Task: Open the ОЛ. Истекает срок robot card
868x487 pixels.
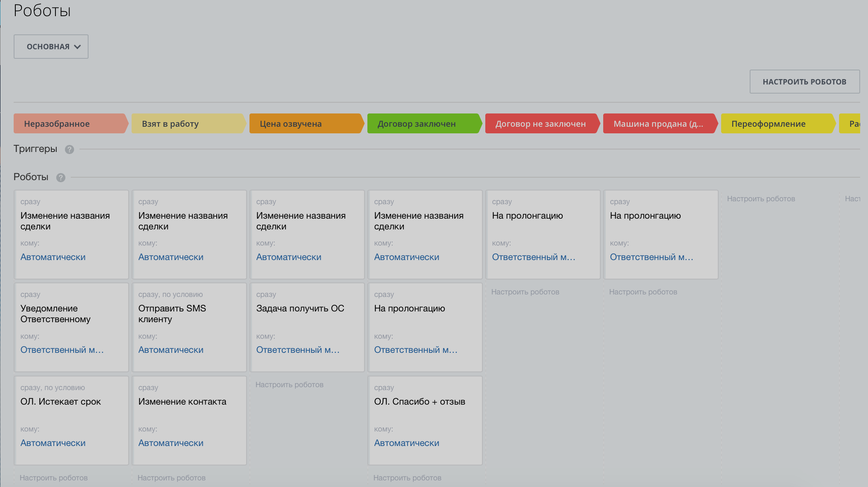Action: pos(61,402)
